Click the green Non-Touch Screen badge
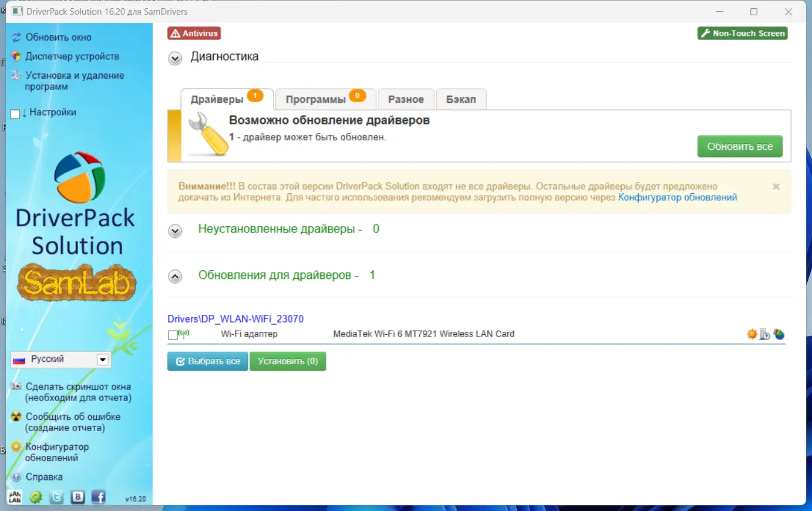The height and width of the screenshot is (511, 812). (x=743, y=33)
